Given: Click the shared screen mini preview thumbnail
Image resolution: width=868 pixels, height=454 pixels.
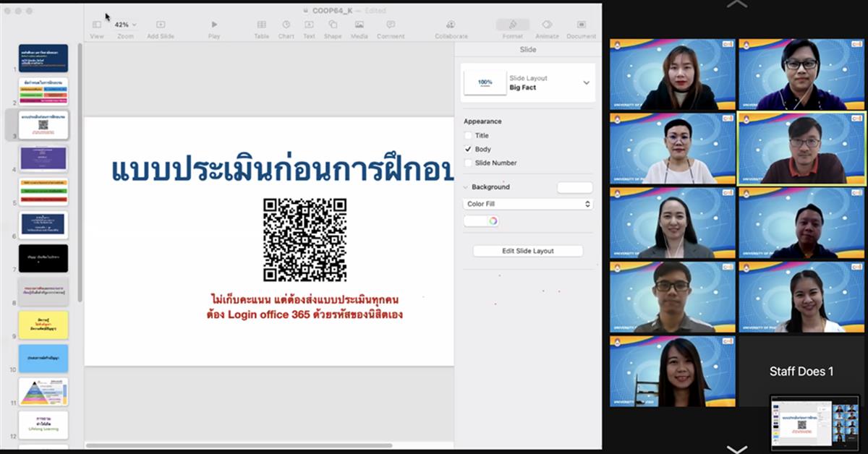Looking at the screenshot, I should pyautogui.click(x=814, y=423).
